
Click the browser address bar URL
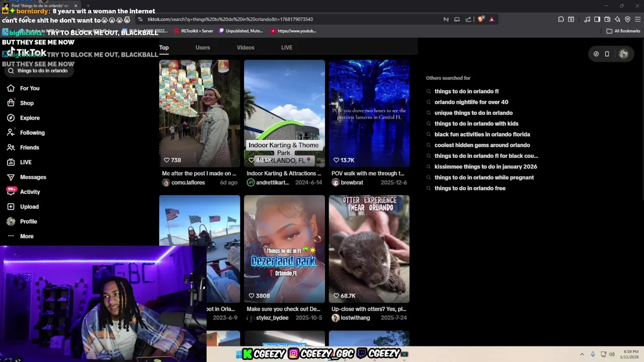coord(230,19)
